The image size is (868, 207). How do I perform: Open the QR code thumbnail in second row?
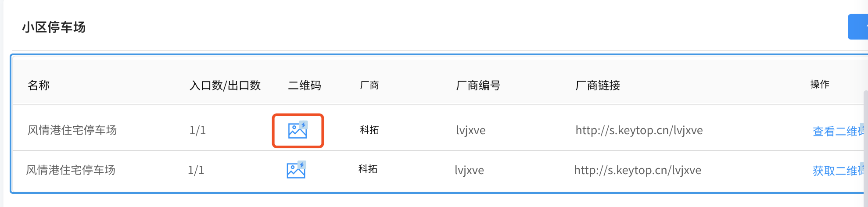coord(296,170)
